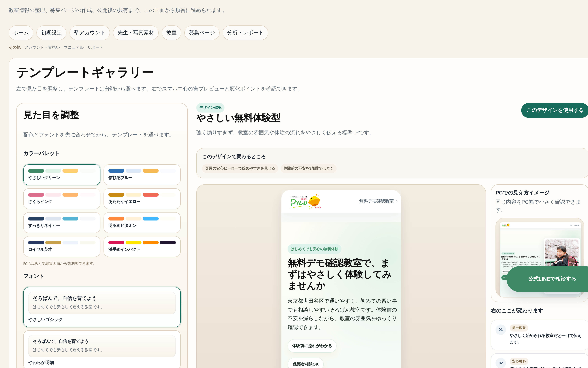Choose the 派手めインパクト palette
Viewport: 588px width, 368px height.
tap(142, 247)
